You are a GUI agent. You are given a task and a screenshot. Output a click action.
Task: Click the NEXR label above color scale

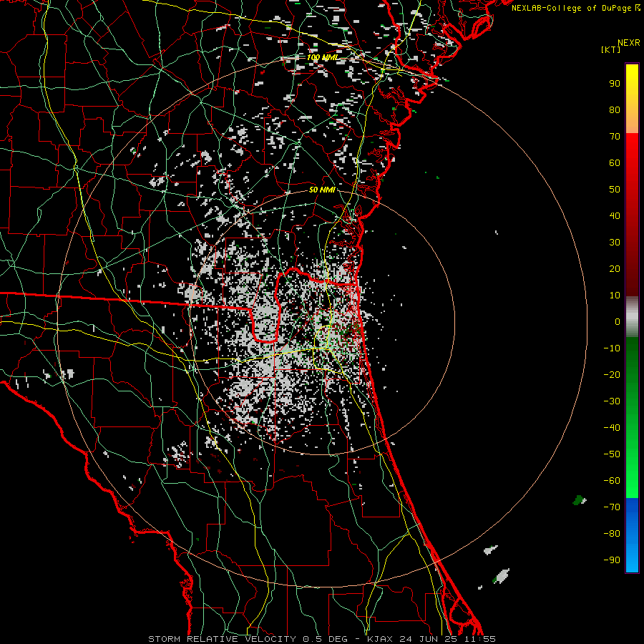629,43
